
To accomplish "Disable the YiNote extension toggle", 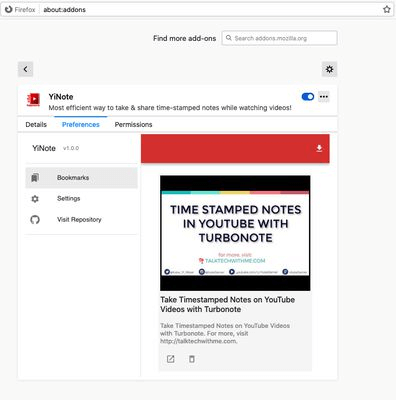I will pos(308,97).
